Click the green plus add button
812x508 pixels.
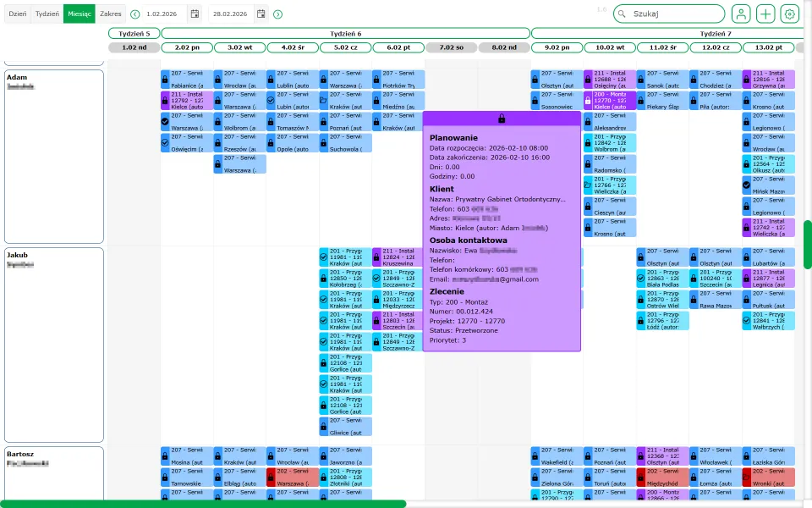coord(765,14)
